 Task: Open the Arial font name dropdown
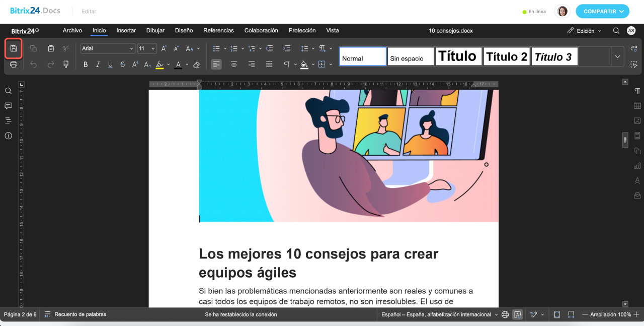coord(108,48)
